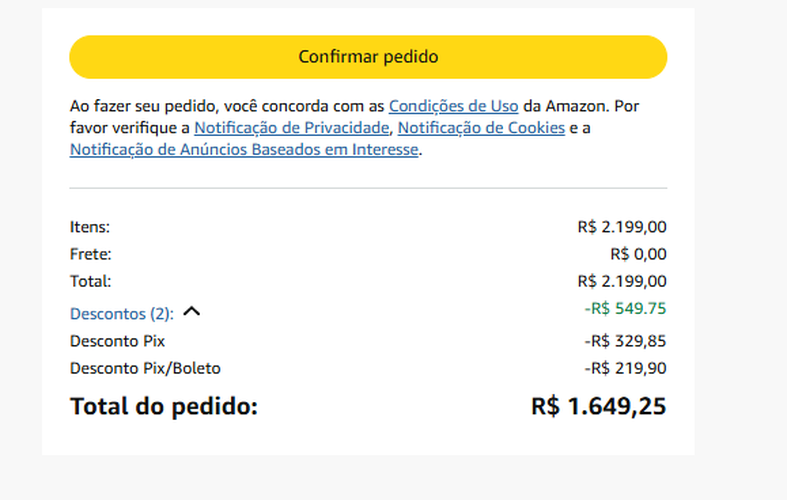Select the final total R$ 1.649,25

pyautogui.click(x=598, y=406)
